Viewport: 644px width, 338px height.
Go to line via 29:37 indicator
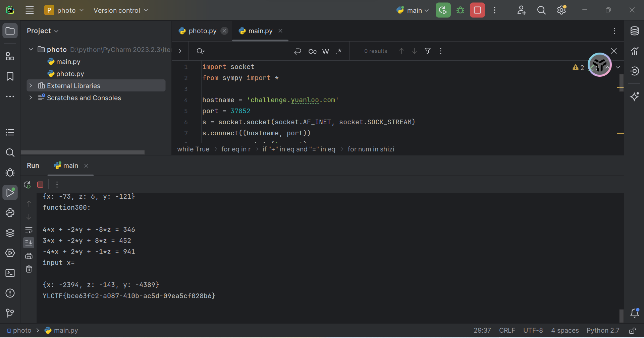[x=482, y=331]
